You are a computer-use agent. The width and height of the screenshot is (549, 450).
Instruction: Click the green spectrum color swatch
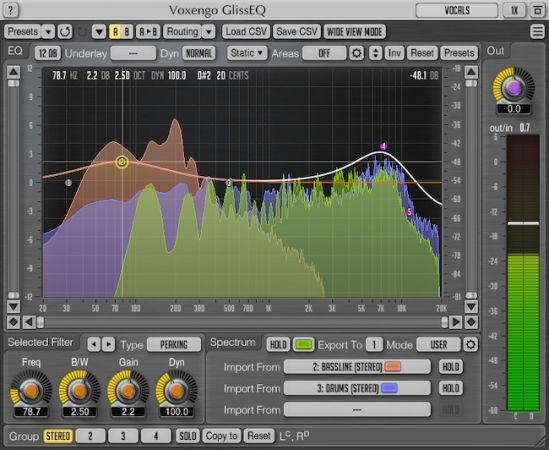304,345
